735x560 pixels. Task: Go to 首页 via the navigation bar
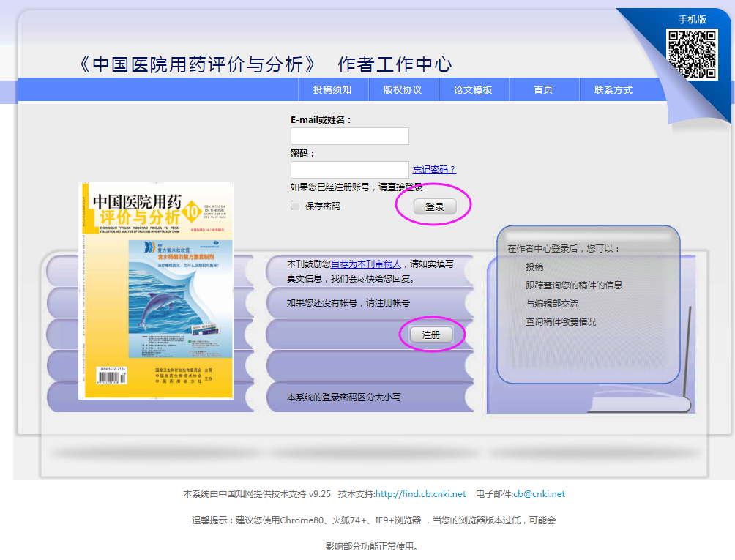[x=542, y=89]
